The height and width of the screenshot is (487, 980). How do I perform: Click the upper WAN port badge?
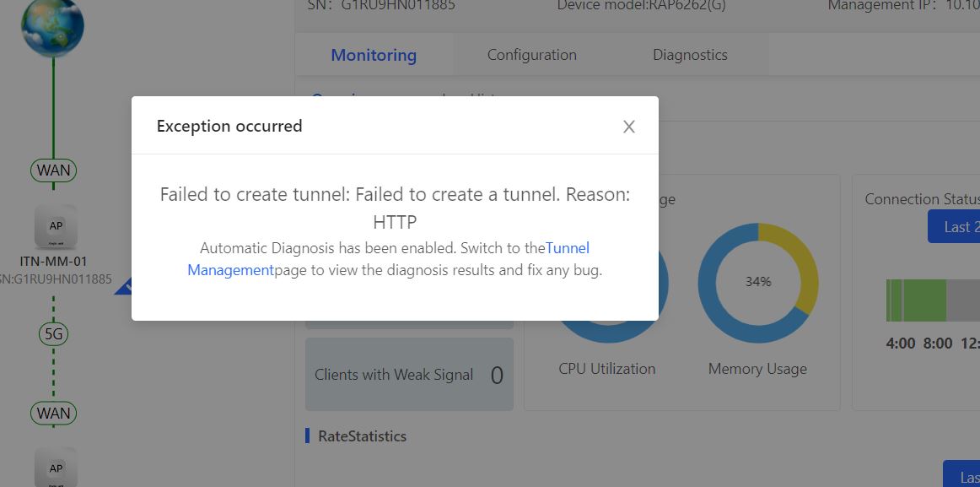pos(54,170)
